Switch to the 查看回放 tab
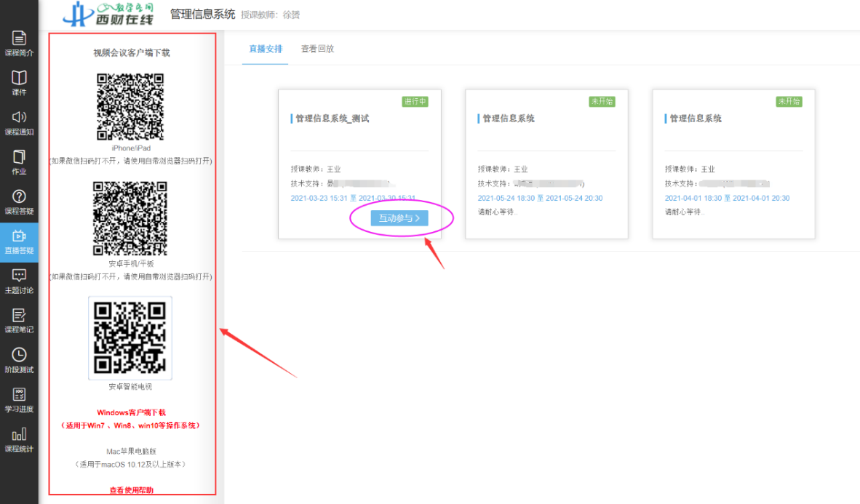Image resolution: width=860 pixels, height=504 pixels. coord(317,49)
